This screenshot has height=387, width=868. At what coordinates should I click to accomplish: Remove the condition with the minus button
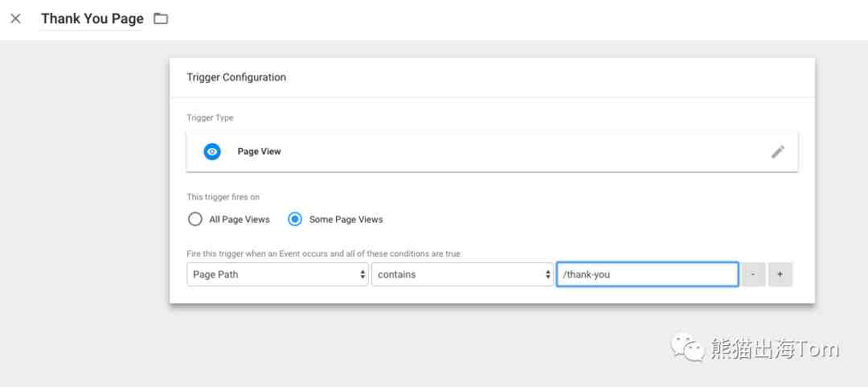[x=753, y=274]
